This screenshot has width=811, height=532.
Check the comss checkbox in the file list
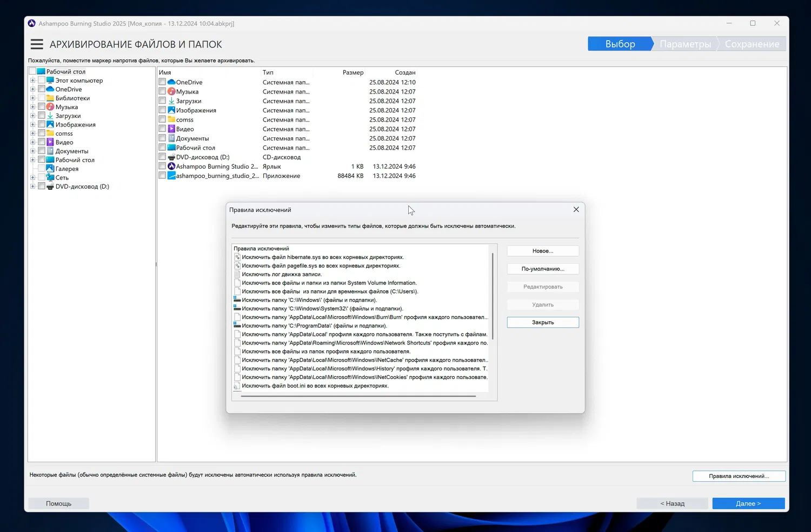click(x=162, y=119)
